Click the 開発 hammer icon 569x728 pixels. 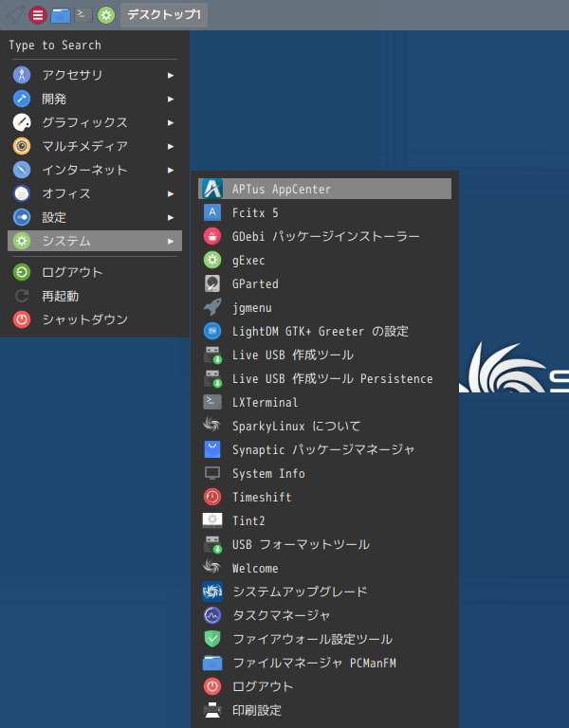click(22, 99)
